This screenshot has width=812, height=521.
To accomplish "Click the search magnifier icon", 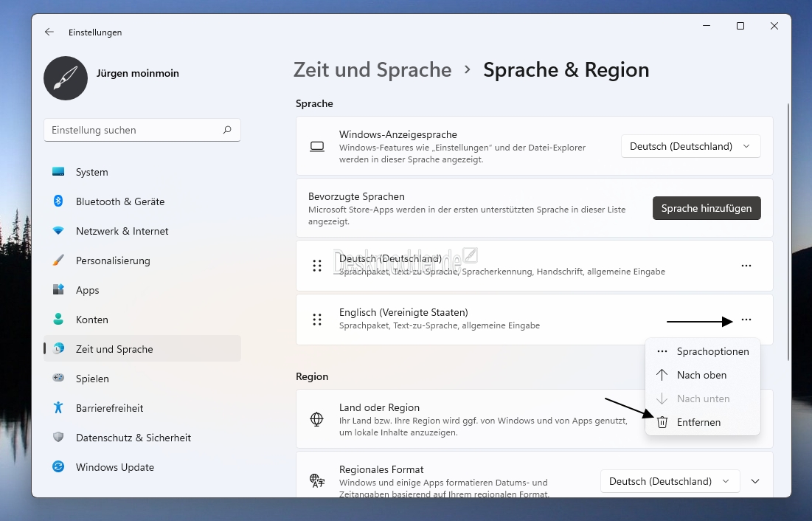I will (227, 130).
